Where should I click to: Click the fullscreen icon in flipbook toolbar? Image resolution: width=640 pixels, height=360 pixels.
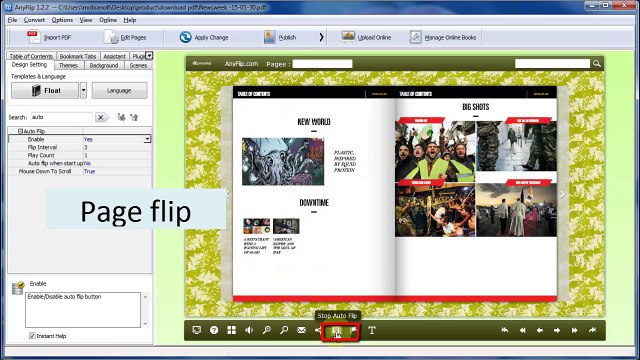(x=197, y=330)
